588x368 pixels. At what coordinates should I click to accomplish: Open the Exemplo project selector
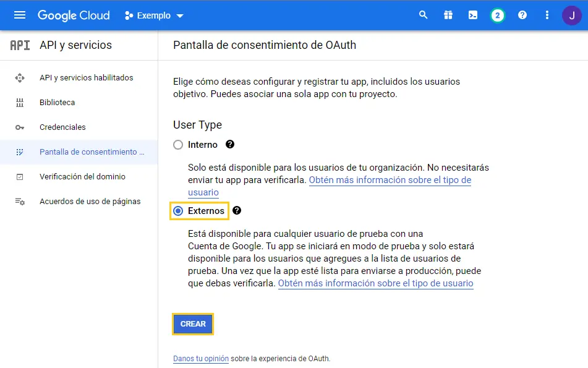tap(154, 15)
